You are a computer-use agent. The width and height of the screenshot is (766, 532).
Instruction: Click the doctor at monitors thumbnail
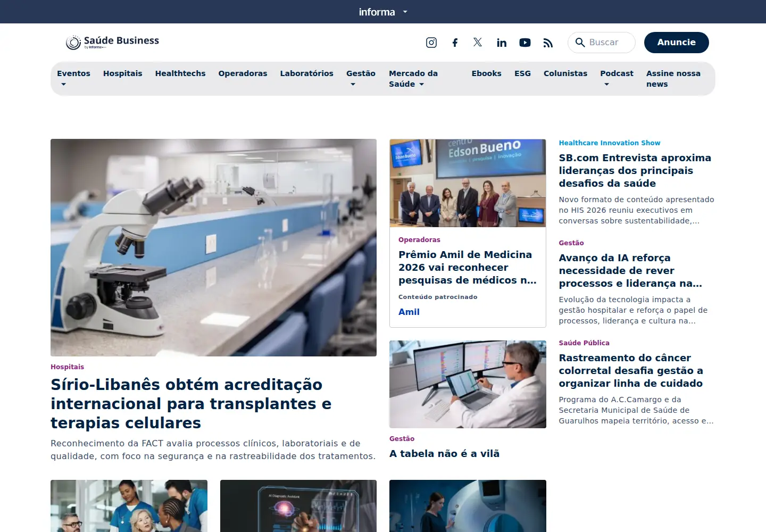468,384
